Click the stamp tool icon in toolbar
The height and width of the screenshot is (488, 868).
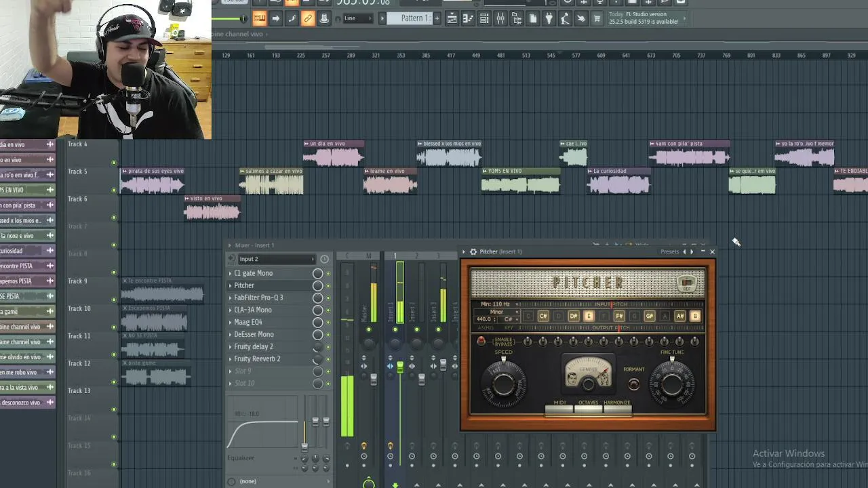(x=324, y=19)
